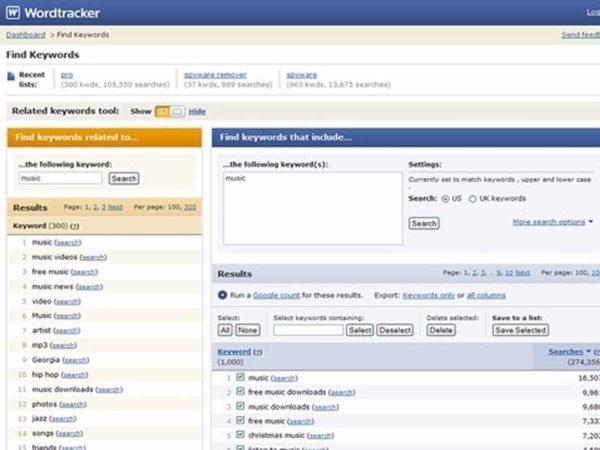Image resolution: width=600 pixels, height=450 pixels.
Task: Click the Select All button
Action: coord(225,330)
